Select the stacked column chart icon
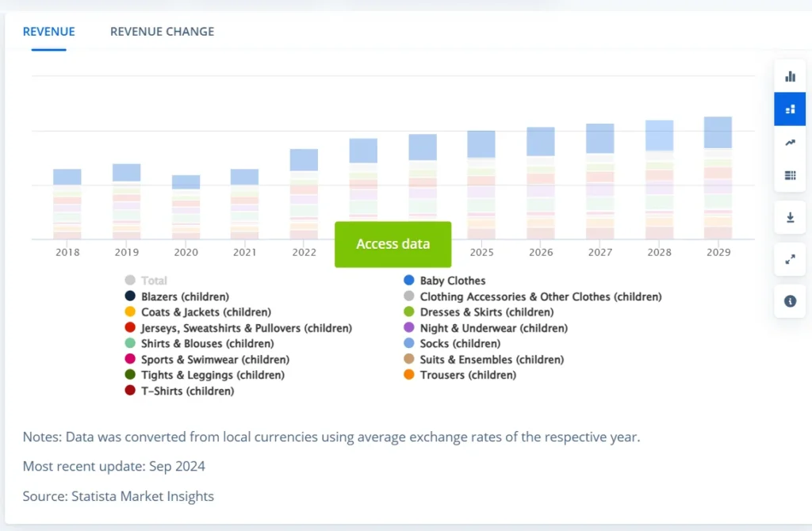The image size is (812, 531). 790,109
